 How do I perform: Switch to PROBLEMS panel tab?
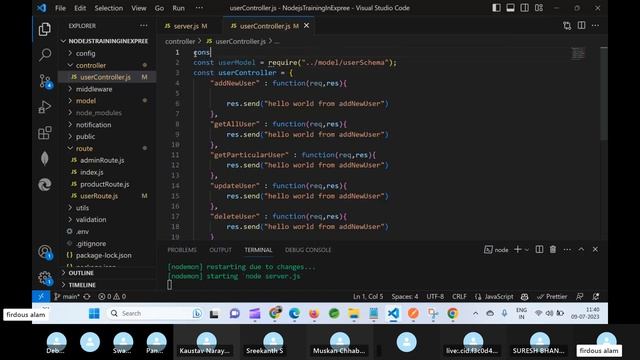182,250
